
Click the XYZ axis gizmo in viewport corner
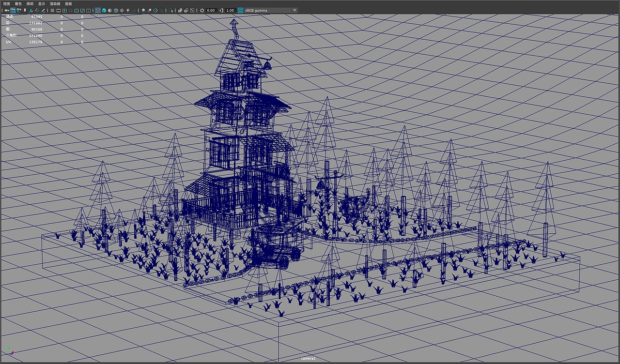pos(11,351)
